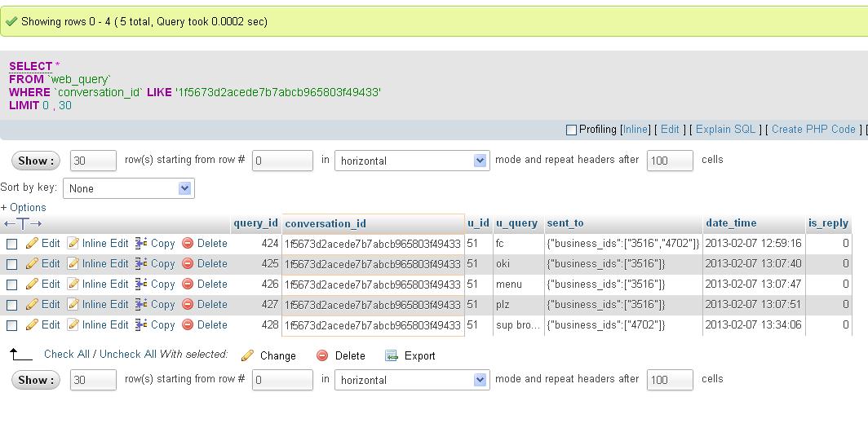Image resolution: width=868 pixels, height=441 pixels.
Task: Select the date cell '2013-02-07 13:34:06'
Action: (754, 325)
